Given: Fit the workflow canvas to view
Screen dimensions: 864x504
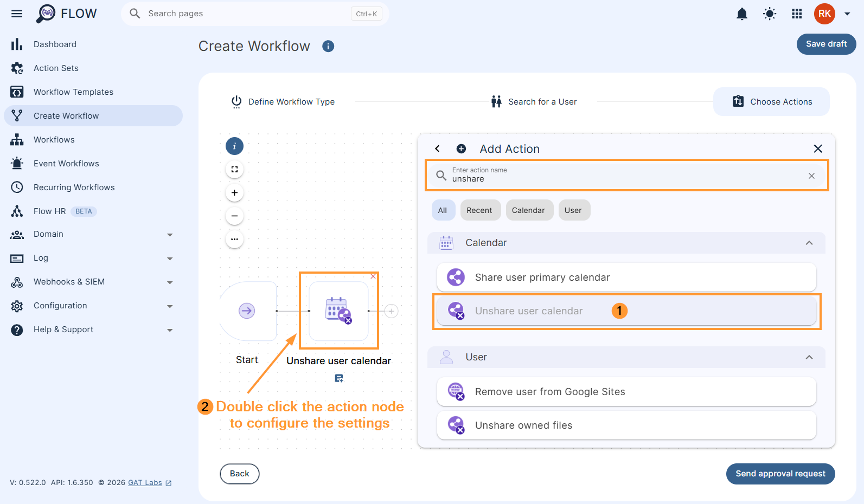Looking at the screenshot, I should (234, 170).
